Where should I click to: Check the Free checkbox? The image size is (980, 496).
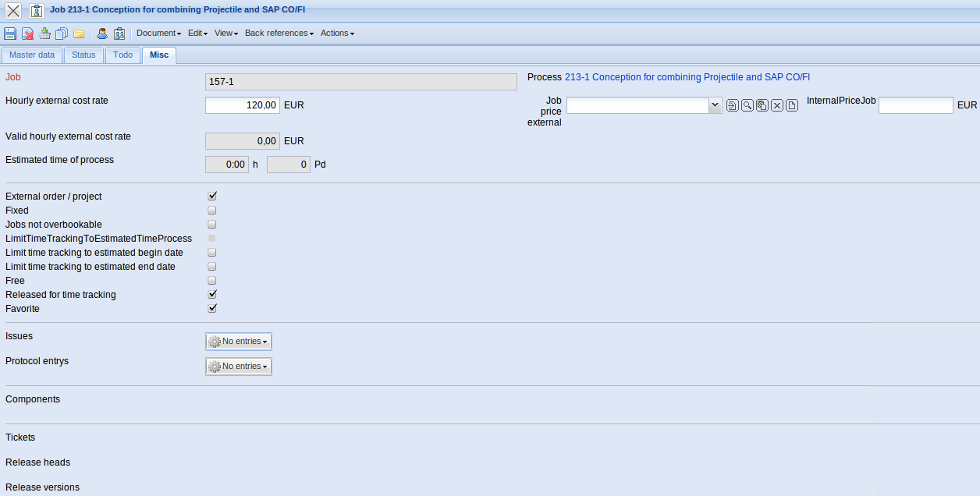pos(212,281)
